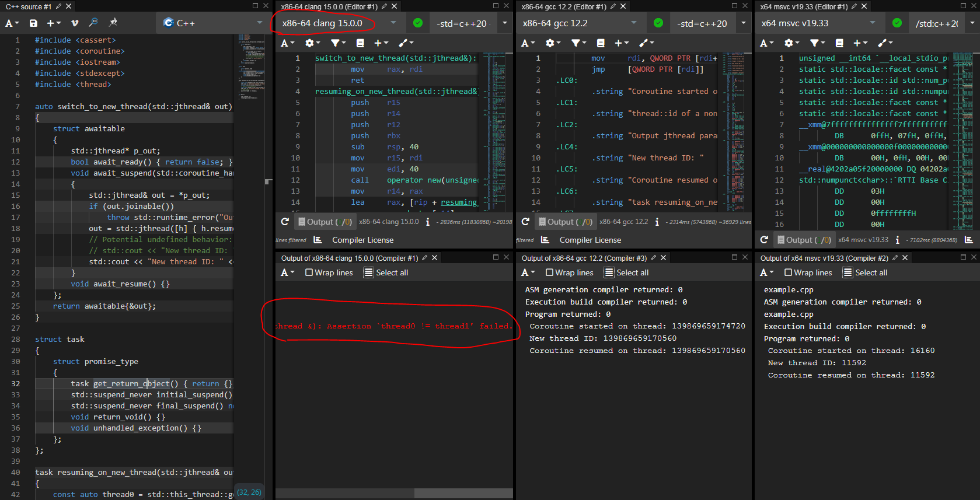Click the running figure icon in source toolbar
The height and width of the screenshot is (500, 980).
click(x=113, y=23)
